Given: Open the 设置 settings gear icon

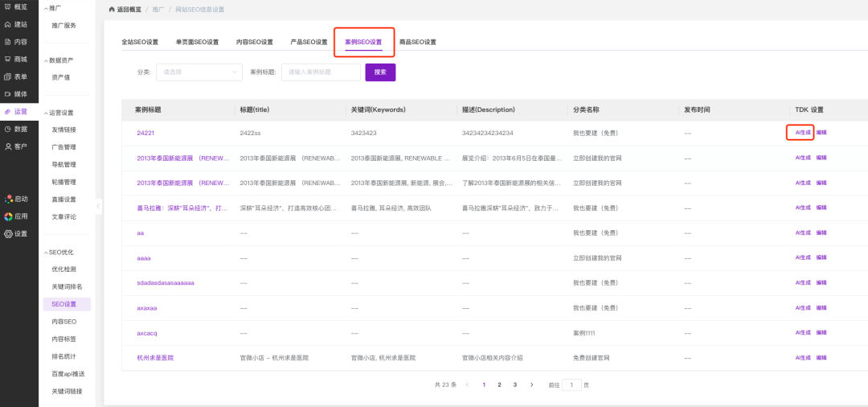Looking at the screenshot, I should (8, 234).
